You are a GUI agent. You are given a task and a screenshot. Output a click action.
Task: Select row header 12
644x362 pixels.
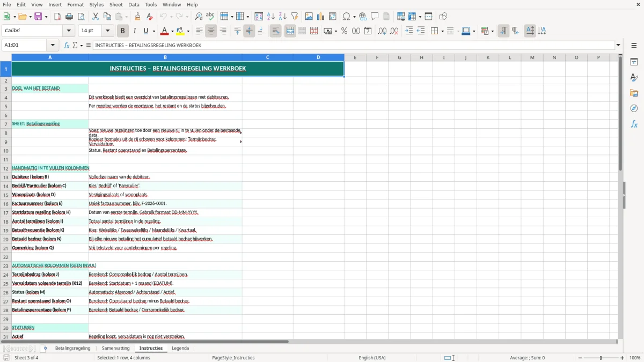[x=6, y=168]
